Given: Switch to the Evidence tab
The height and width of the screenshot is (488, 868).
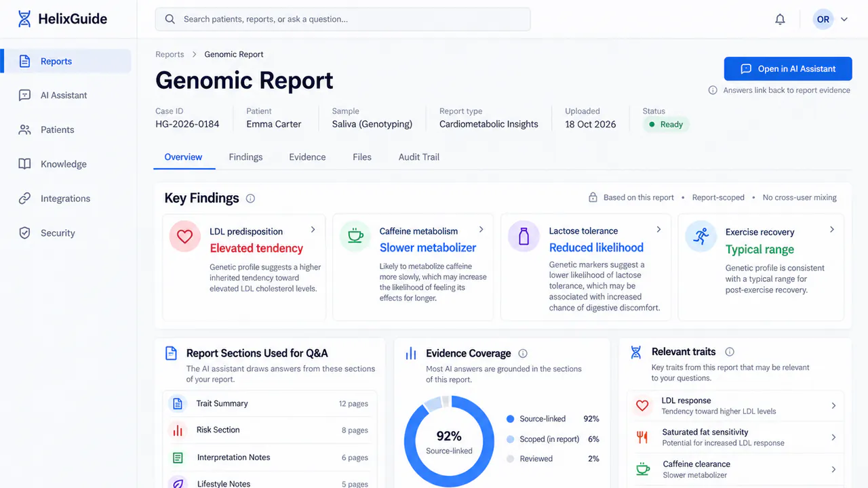Looking at the screenshot, I should (x=307, y=157).
